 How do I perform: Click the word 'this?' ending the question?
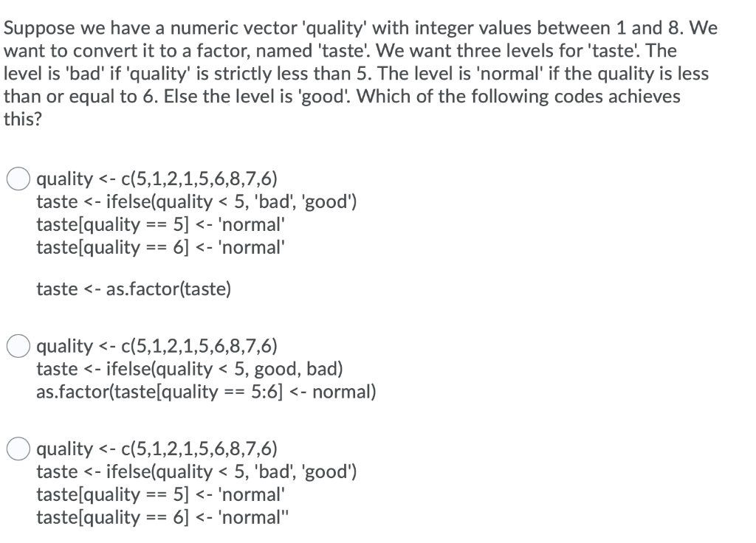point(21,118)
